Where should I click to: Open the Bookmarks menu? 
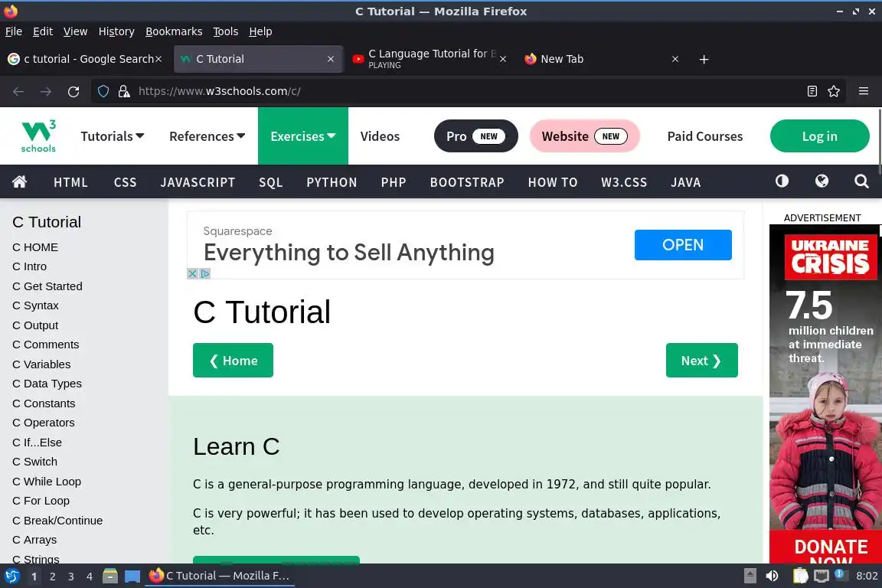click(x=174, y=31)
